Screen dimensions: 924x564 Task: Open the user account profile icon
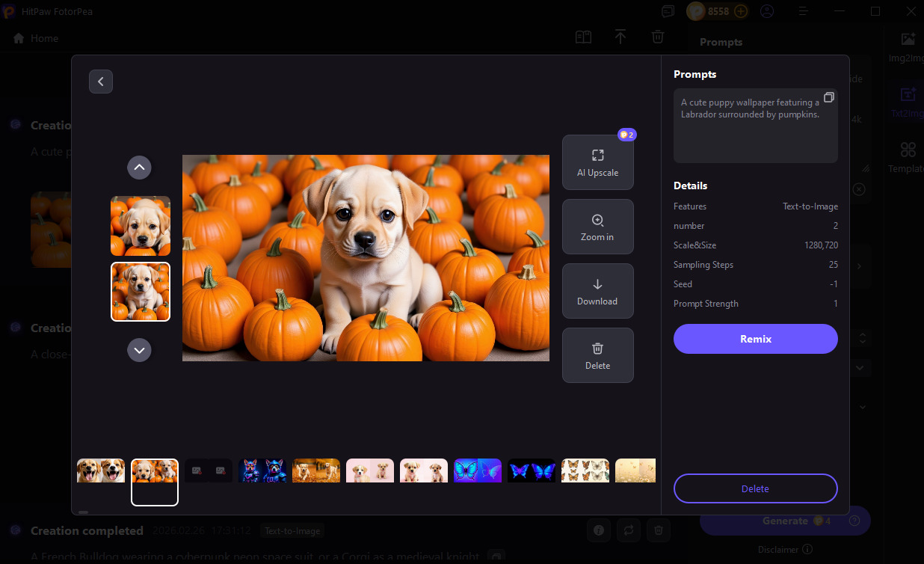pos(767,11)
